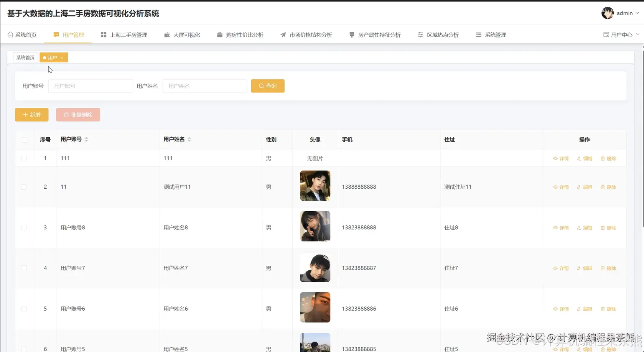The width and height of the screenshot is (644, 352).
Task: Click the 批量删除 batch delete button
Action: coord(78,115)
